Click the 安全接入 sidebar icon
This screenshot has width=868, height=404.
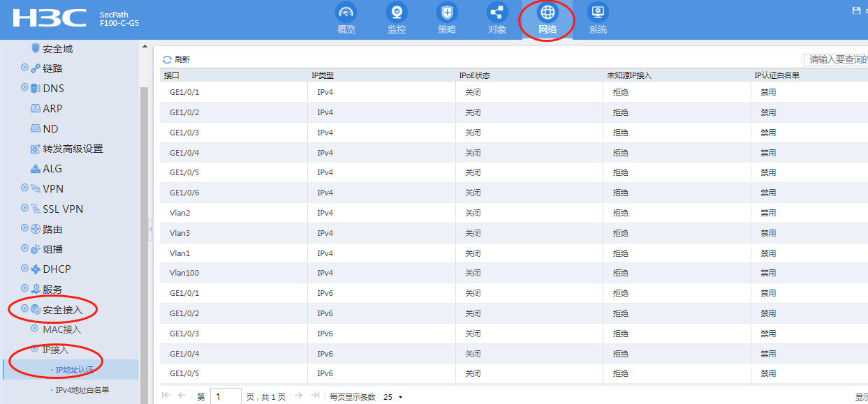(36, 309)
